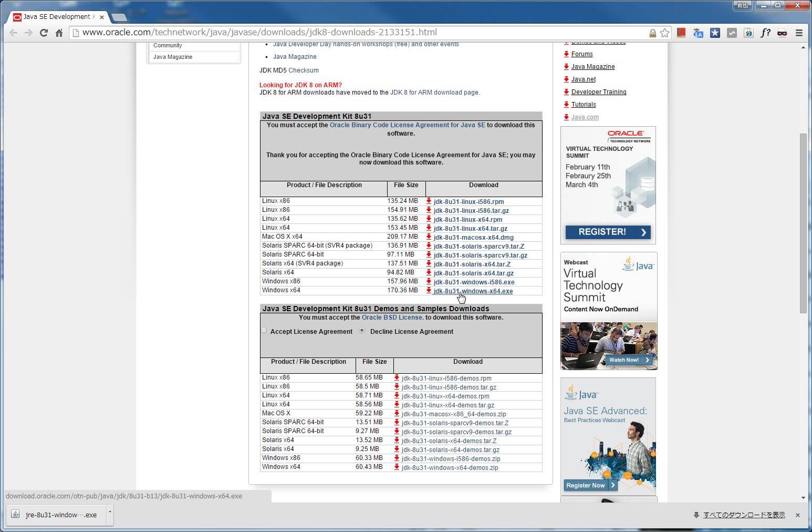Open the Google Translate extension icon
The height and width of the screenshot is (532, 812).
(698, 33)
